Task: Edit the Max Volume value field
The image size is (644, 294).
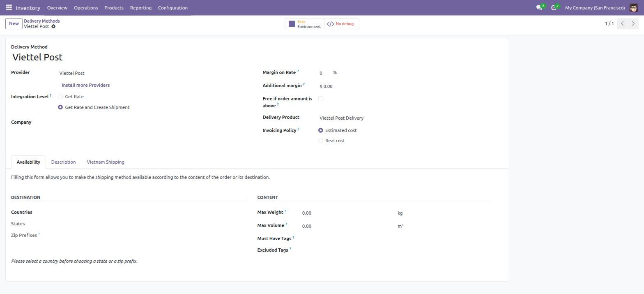Action: click(348, 226)
